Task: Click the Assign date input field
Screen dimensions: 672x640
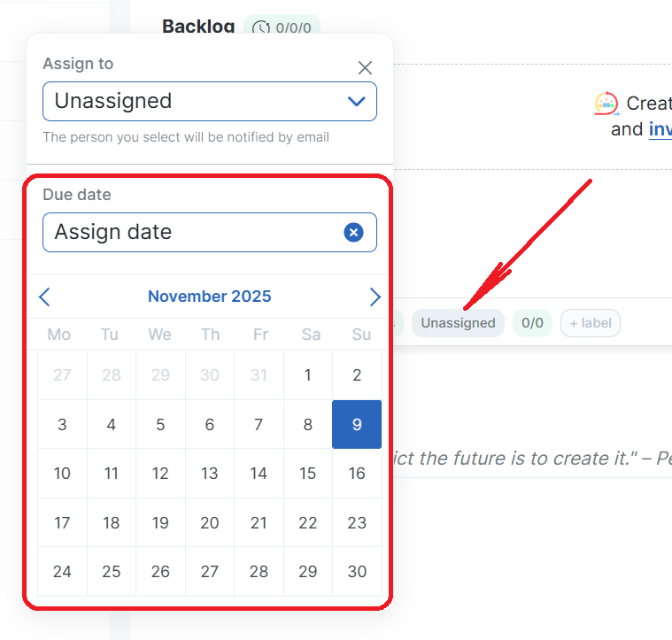Action: (190, 232)
